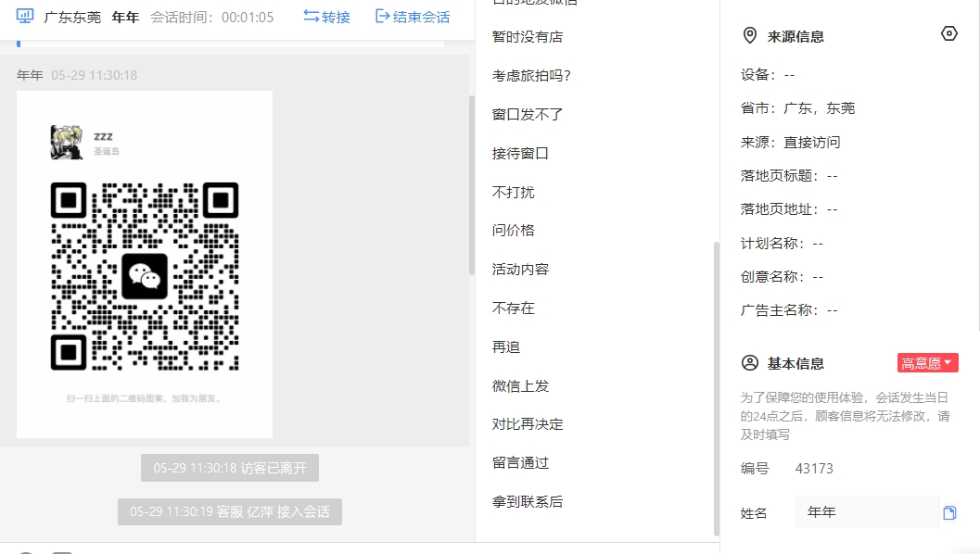This screenshot has width=980, height=554.
Task: Click the 客服 亿萍 接入会话 system message
Action: coord(230,511)
